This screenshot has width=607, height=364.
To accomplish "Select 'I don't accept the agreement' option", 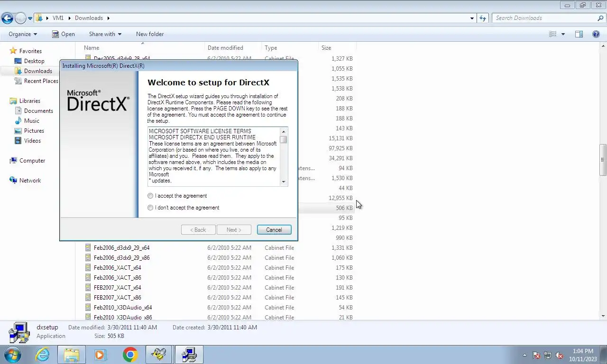I will (150, 208).
